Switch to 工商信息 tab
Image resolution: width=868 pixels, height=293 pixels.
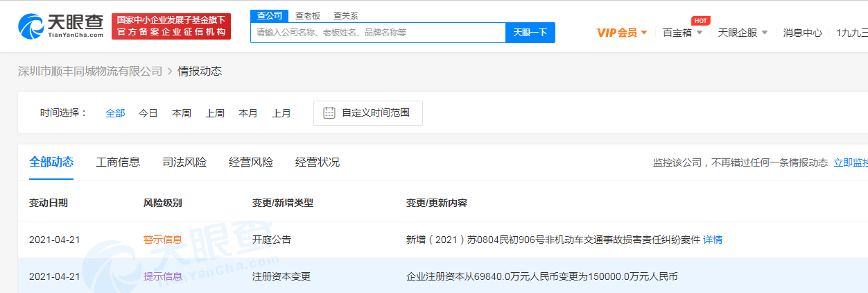pos(118,162)
